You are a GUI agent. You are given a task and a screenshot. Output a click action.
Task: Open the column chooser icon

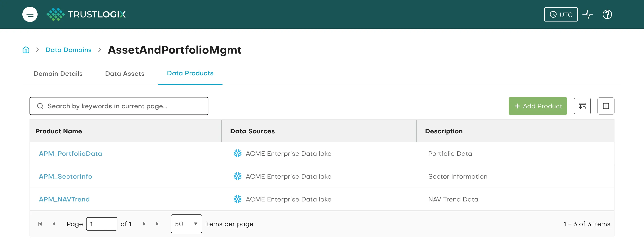[606, 106]
